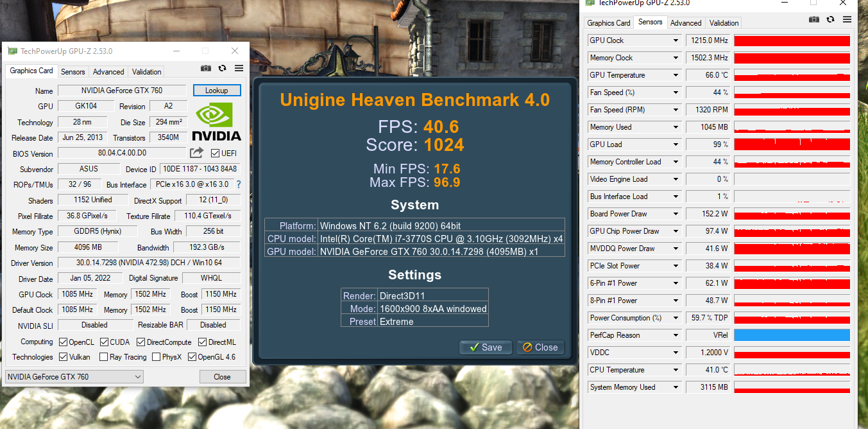Viewport: 868px width, 429px height.
Task: Click the Device ID field 10DE 1187
Action: pyautogui.click(x=200, y=169)
